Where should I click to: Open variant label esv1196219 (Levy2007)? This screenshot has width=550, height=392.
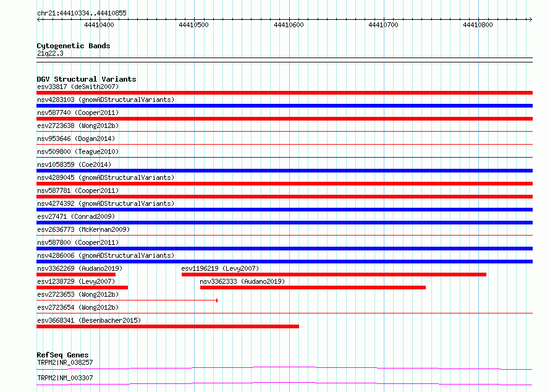(x=220, y=268)
